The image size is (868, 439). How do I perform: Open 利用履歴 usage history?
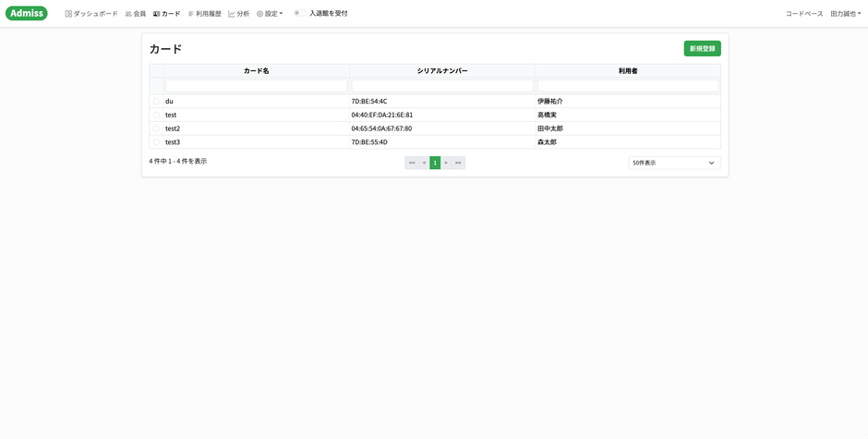pos(204,14)
